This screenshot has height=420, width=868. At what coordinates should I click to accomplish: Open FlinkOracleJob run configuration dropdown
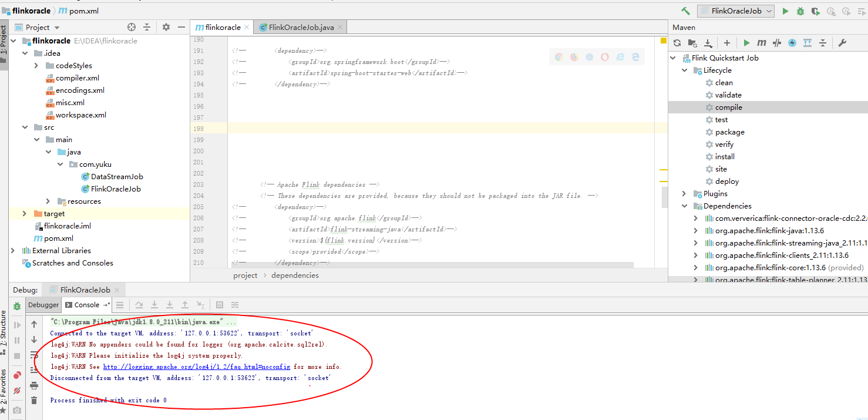736,11
